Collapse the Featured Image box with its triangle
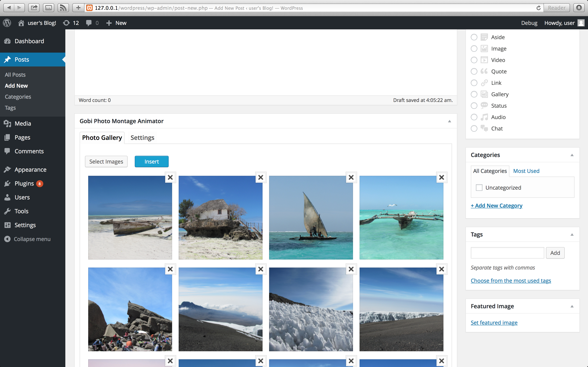 pyautogui.click(x=572, y=306)
